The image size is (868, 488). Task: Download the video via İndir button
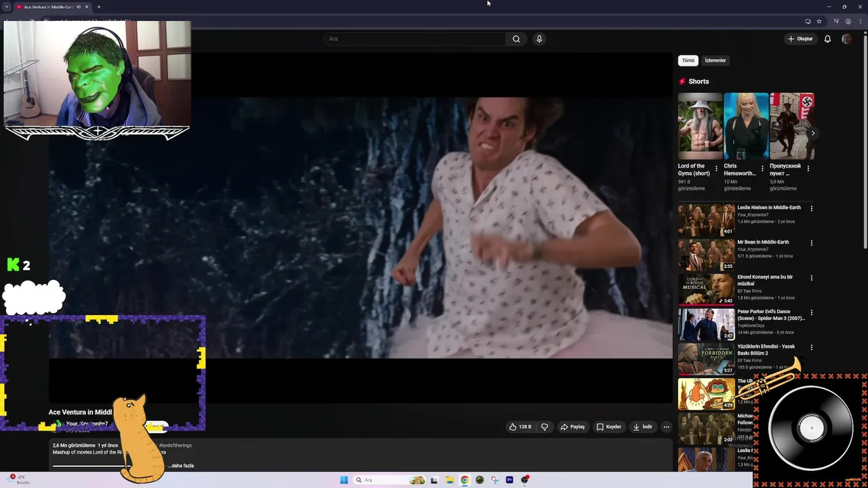642,427
